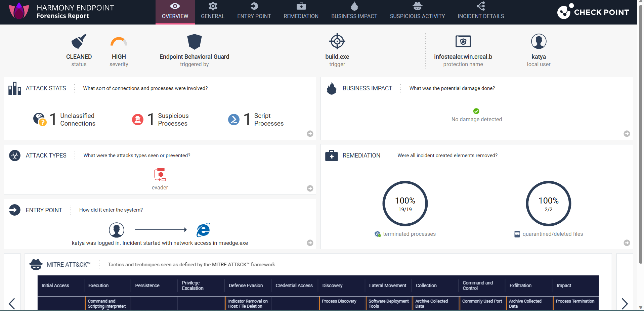The height and width of the screenshot is (311, 644).
Task: Select the Process Discovery technique
Action: (x=339, y=301)
